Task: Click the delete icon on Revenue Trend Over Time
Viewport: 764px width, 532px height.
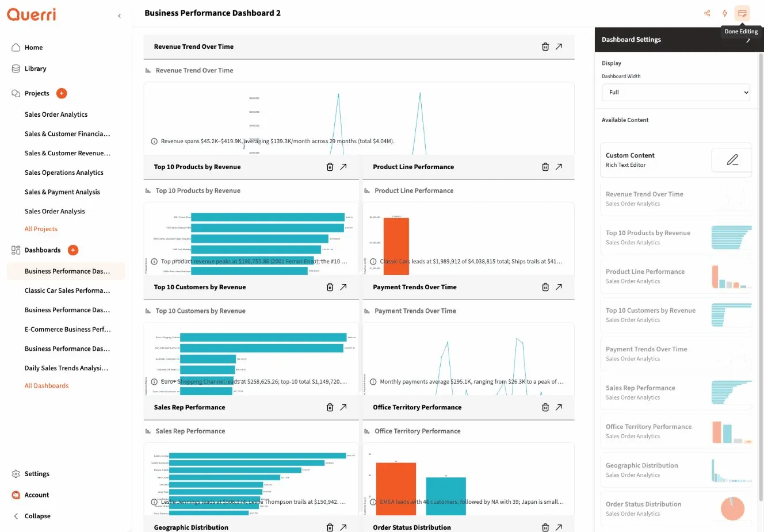Action: tap(545, 47)
